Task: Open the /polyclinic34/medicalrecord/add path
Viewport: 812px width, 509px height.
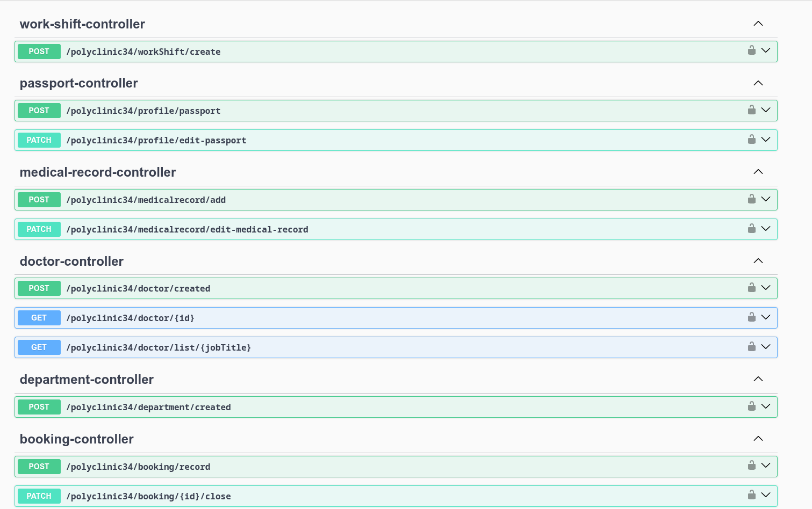Action: [x=146, y=200]
